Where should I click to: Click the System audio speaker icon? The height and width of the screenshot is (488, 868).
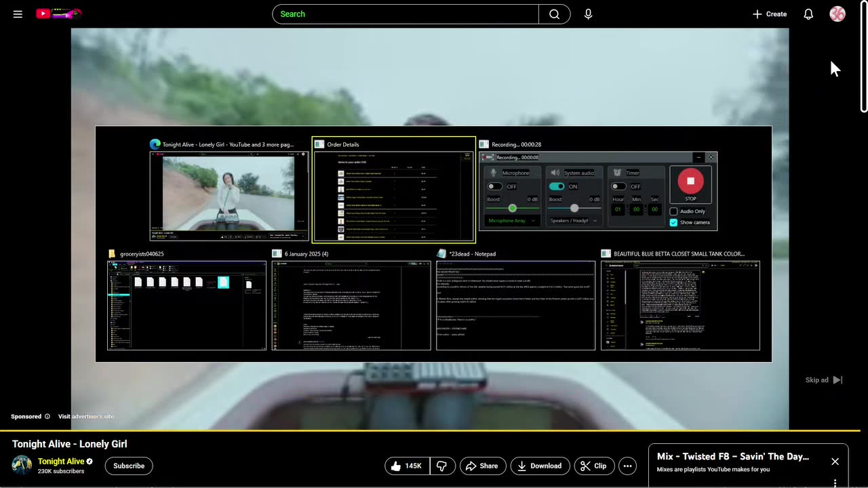[x=555, y=173]
